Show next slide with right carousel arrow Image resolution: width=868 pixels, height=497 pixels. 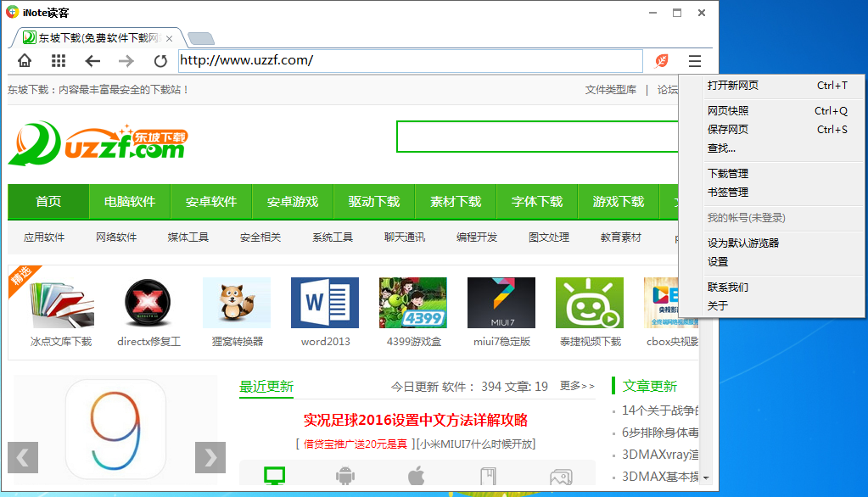(210, 458)
